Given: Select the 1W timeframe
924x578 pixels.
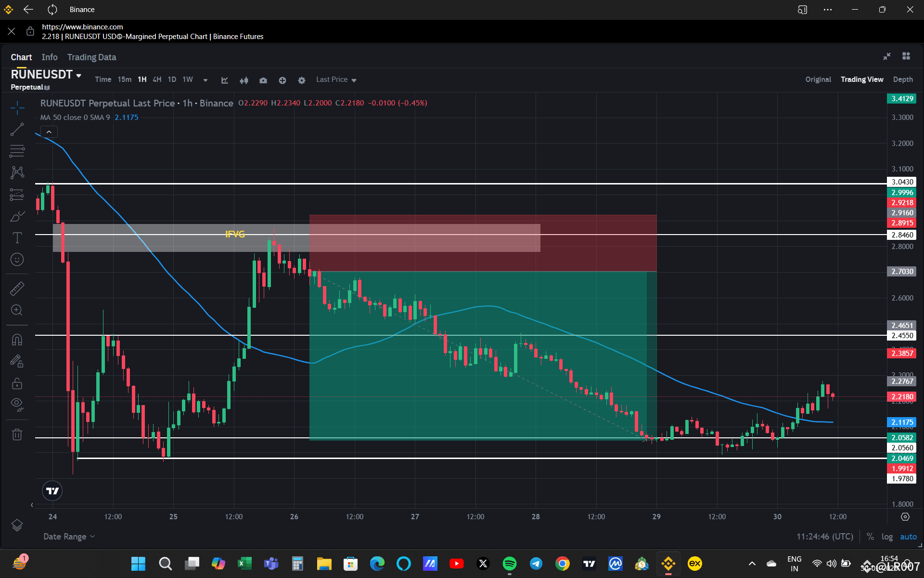Looking at the screenshot, I should click(188, 79).
